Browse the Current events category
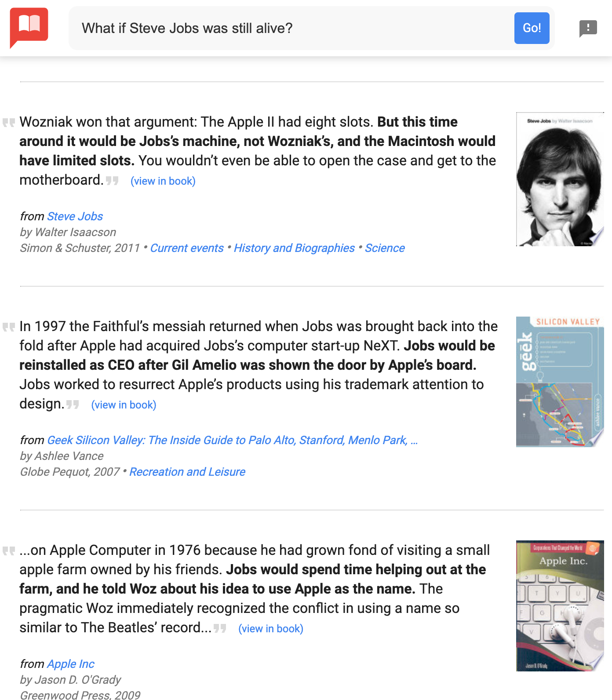 [x=187, y=248]
